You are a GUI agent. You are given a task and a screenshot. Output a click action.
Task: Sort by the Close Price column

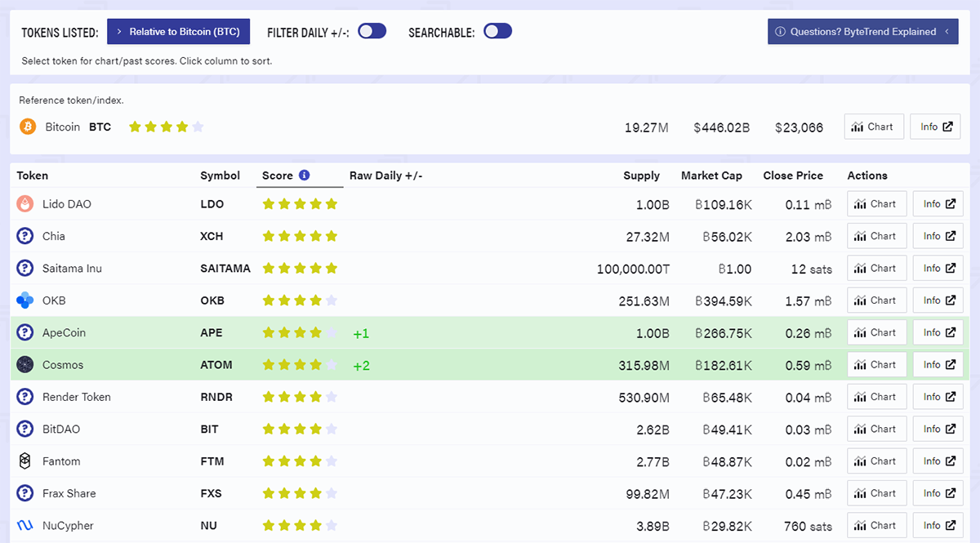click(x=793, y=176)
